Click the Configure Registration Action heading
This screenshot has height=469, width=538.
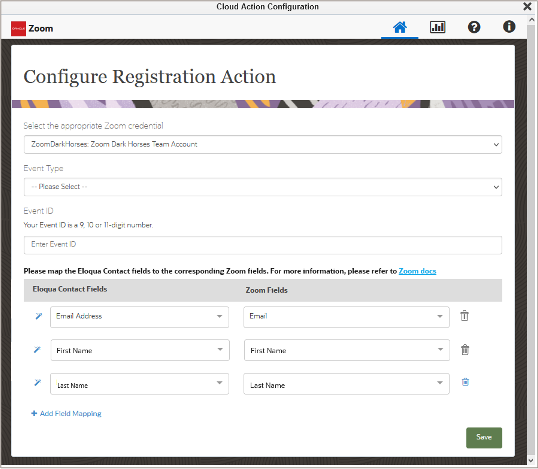150,77
